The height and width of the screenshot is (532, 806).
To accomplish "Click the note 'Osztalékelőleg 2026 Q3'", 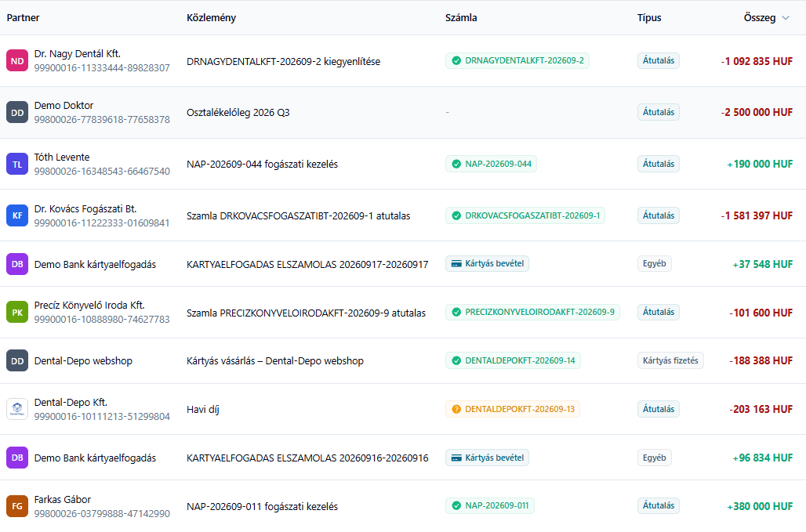I will click(x=238, y=113).
